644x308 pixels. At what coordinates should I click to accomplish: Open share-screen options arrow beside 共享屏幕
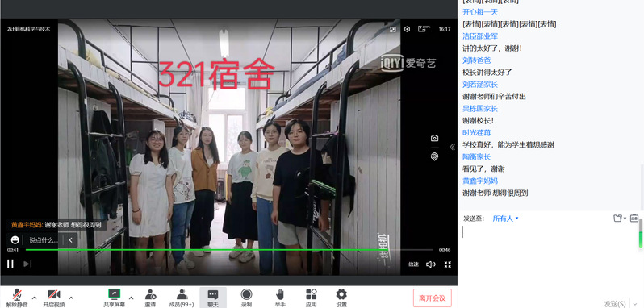coord(132,298)
